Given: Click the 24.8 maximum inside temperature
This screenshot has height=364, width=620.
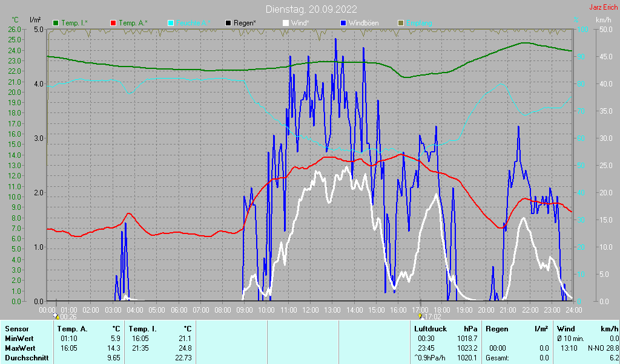Looking at the screenshot, I should click(x=185, y=349).
